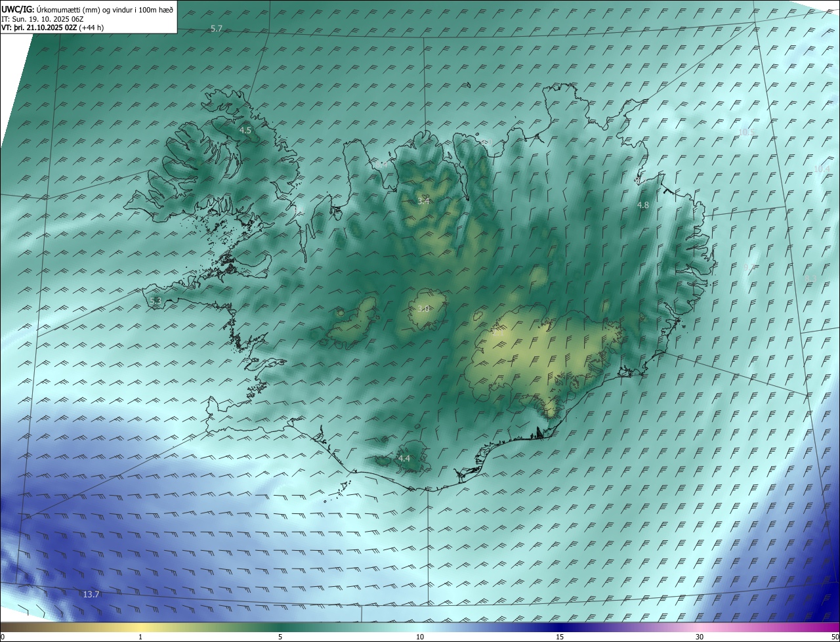Click the 3.0 value label on the map
Viewport: 840px width, 642px height.
pyautogui.click(x=423, y=309)
